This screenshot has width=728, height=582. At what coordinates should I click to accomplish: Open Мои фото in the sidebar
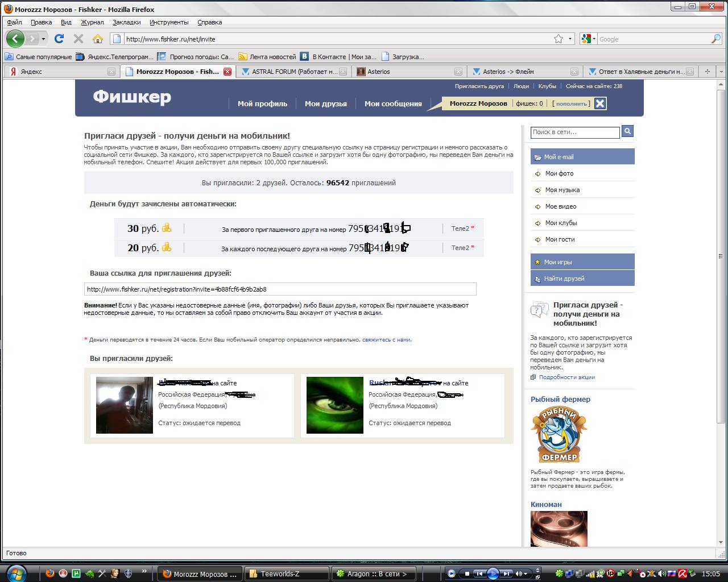(559, 173)
